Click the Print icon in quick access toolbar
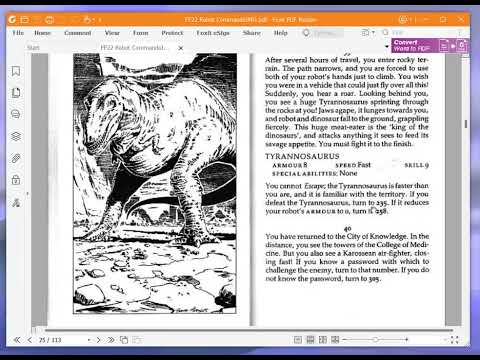This screenshot has height=360, width=480. point(49,20)
